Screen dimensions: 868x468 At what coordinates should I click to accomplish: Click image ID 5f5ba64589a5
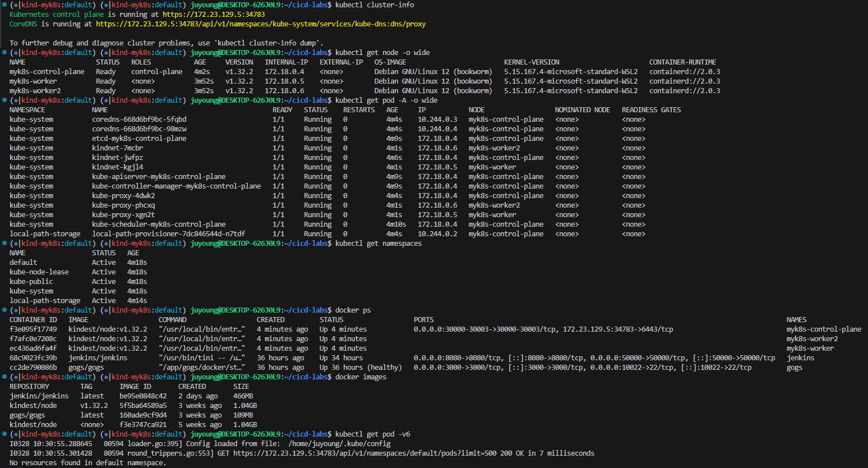click(x=143, y=406)
